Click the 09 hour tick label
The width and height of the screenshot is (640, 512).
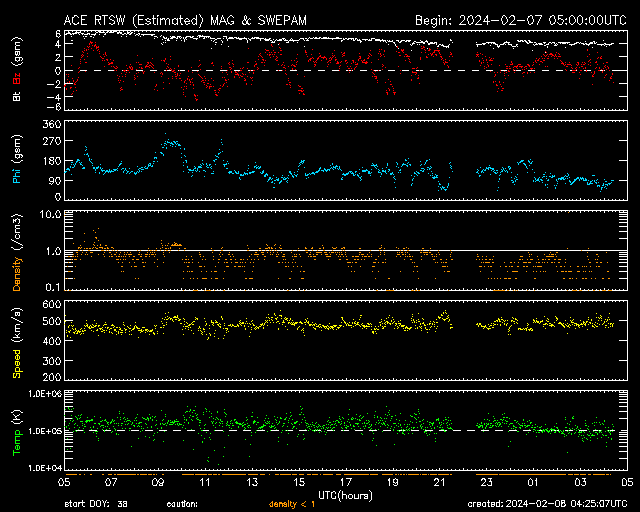pos(158,482)
